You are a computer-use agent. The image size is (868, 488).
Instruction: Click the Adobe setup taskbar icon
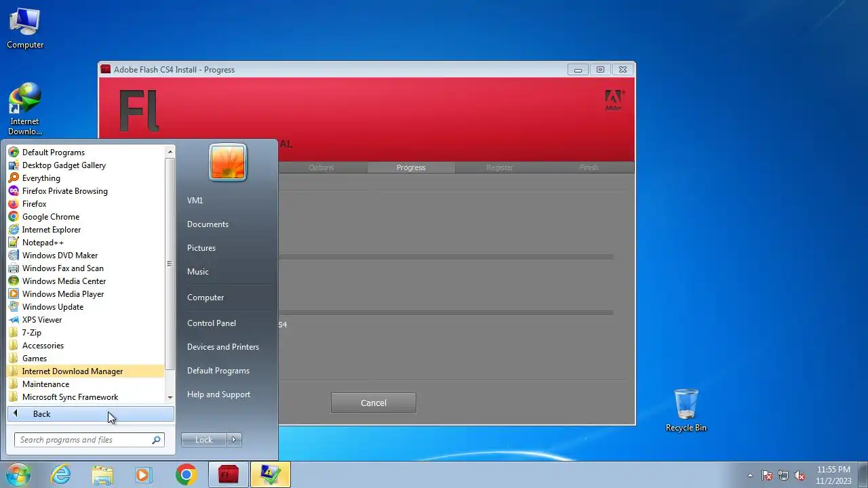[271, 474]
